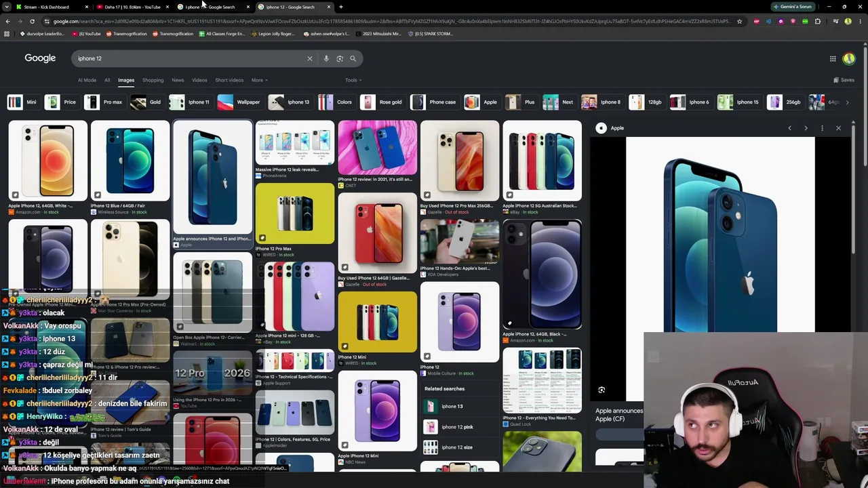Select the Phone case filter chip

[x=434, y=102]
